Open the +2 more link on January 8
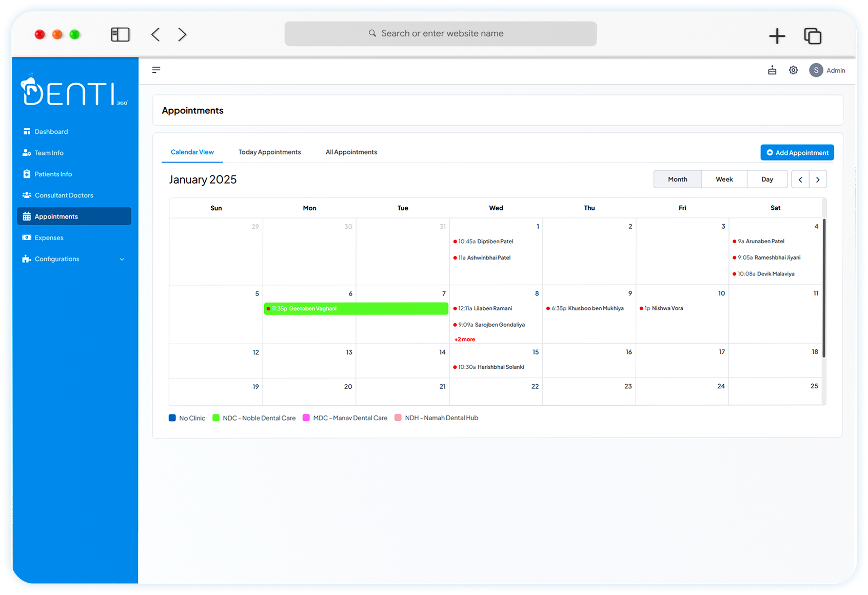The image size is (868, 595). click(464, 339)
